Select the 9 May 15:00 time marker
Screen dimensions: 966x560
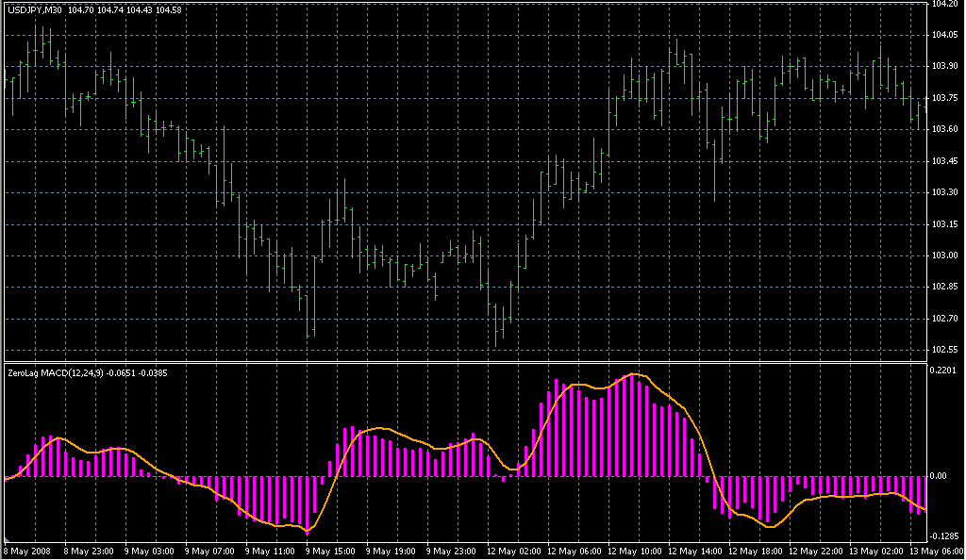328,551
